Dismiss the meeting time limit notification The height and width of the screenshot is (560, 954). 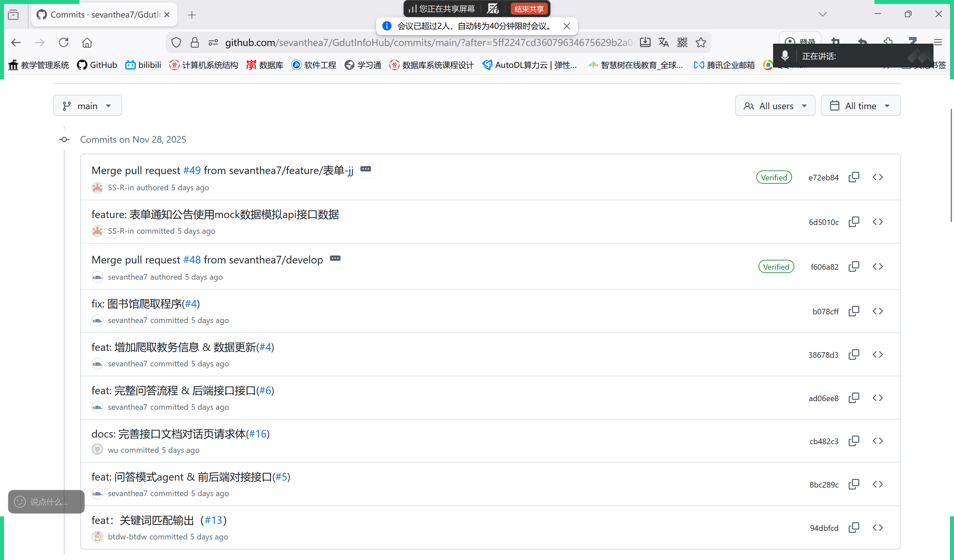(x=566, y=26)
